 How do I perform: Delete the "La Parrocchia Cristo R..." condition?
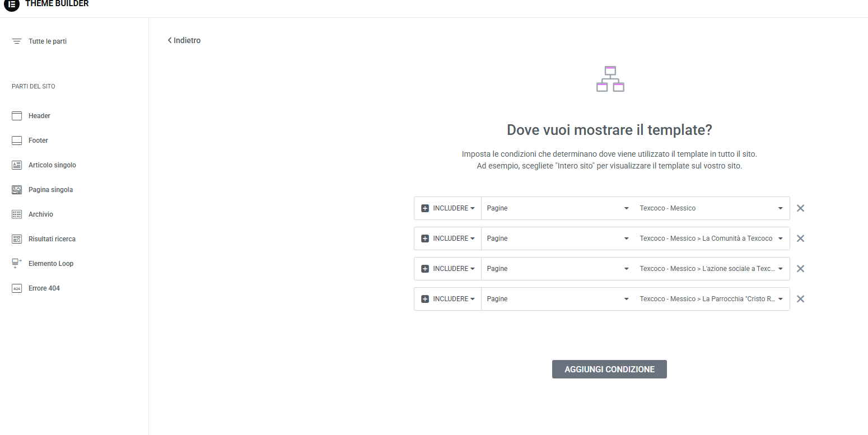[800, 299]
